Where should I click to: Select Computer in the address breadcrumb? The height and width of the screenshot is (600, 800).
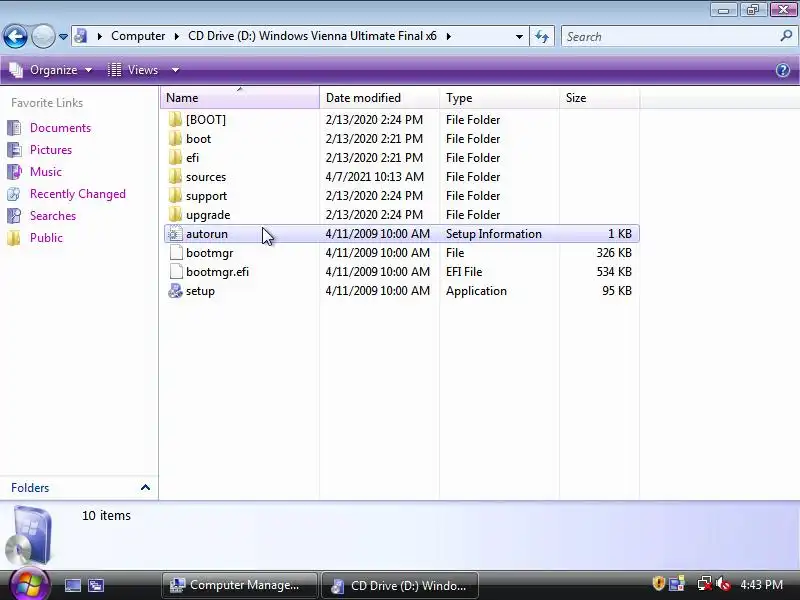(x=138, y=36)
